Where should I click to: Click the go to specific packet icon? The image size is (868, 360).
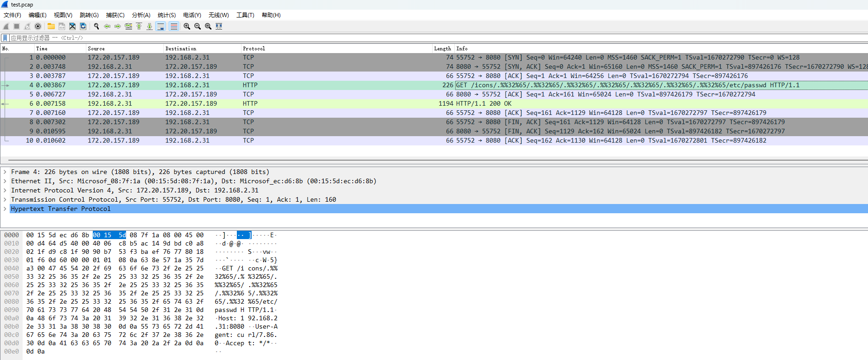[x=128, y=26]
